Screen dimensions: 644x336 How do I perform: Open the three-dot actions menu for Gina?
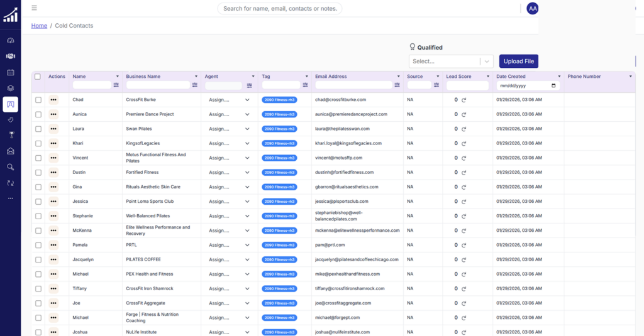tap(53, 187)
